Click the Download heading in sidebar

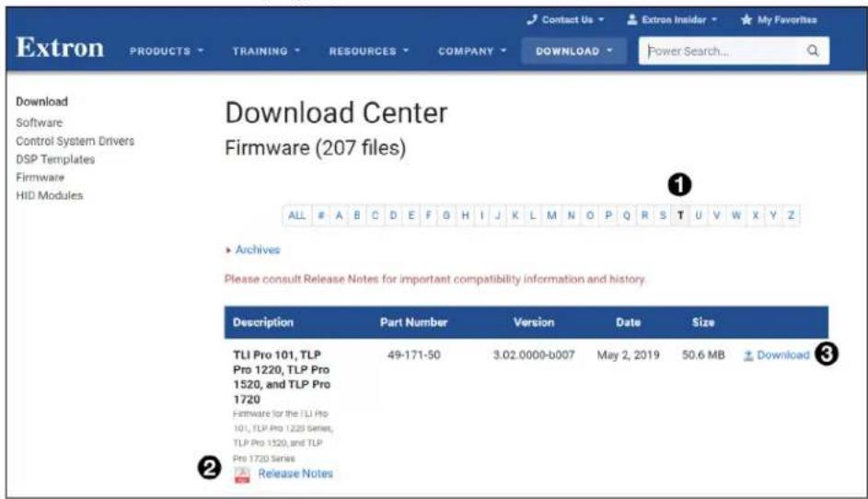[x=42, y=101]
